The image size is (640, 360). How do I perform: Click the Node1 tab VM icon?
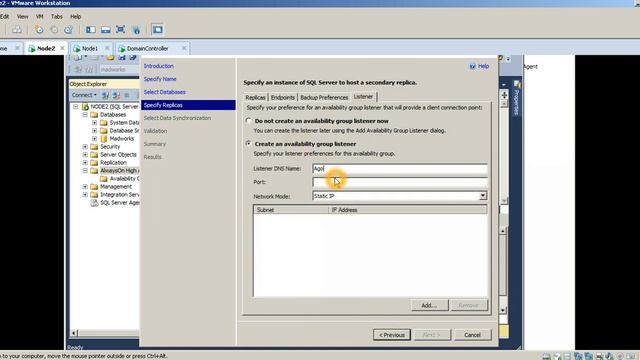click(x=77, y=49)
